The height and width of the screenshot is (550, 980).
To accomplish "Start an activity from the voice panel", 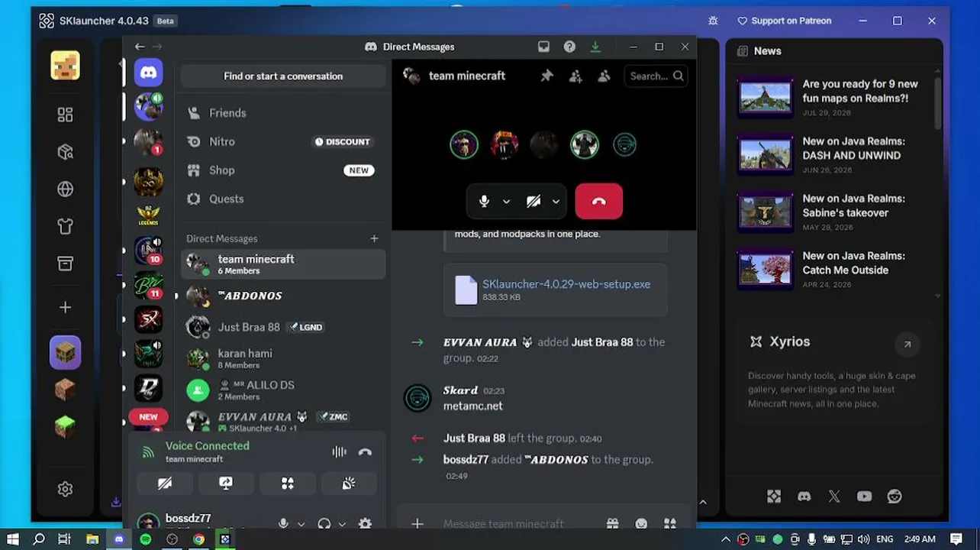I will point(287,484).
